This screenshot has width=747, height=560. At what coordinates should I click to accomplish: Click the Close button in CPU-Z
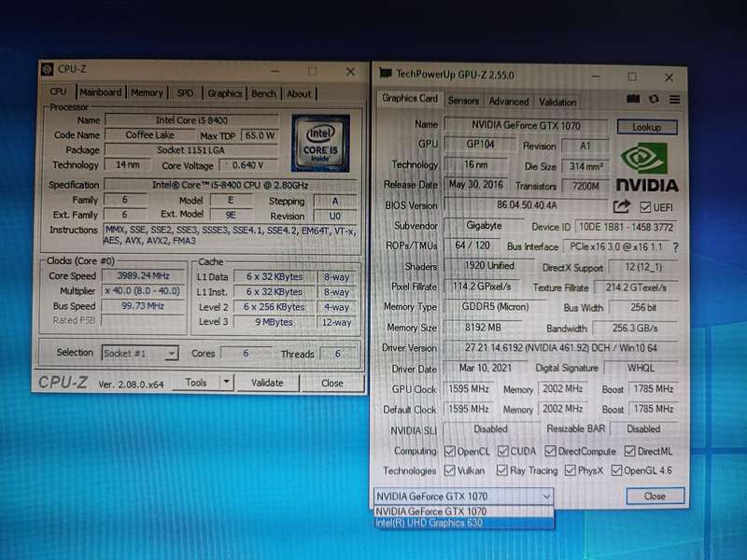tap(332, 383)
